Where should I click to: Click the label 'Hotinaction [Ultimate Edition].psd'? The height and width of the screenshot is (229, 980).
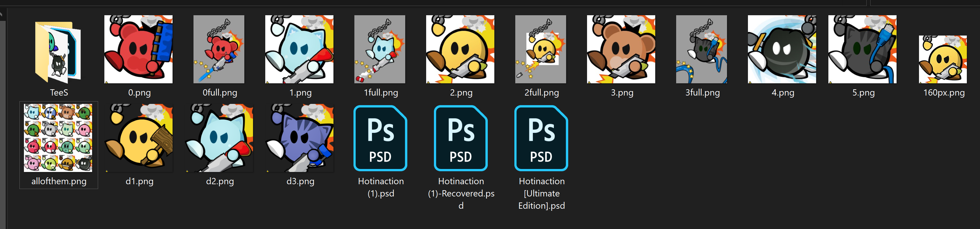click(542, 193)
